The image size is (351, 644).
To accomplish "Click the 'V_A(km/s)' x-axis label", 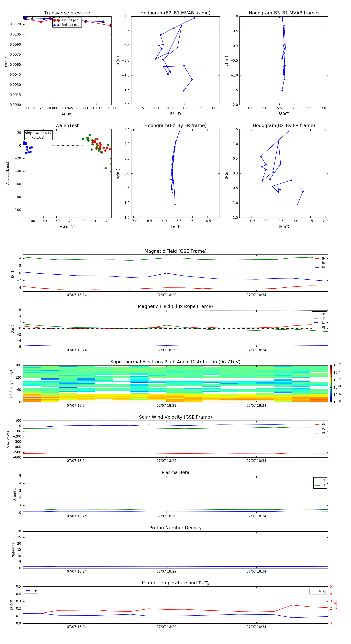I will pos(67,227).
